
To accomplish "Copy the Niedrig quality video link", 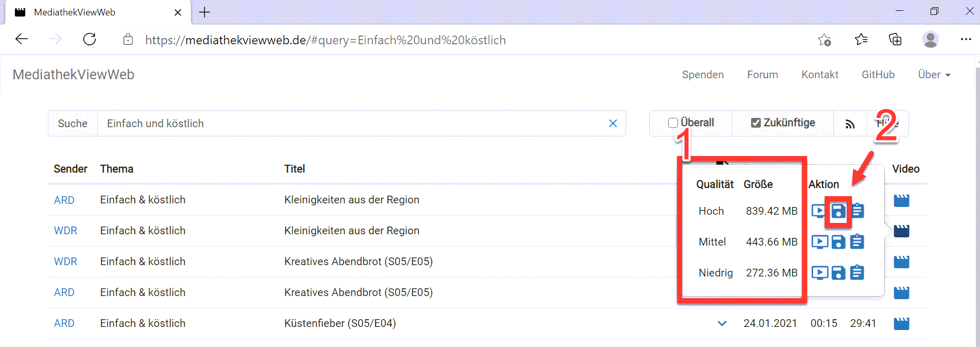I will (857, 272).
